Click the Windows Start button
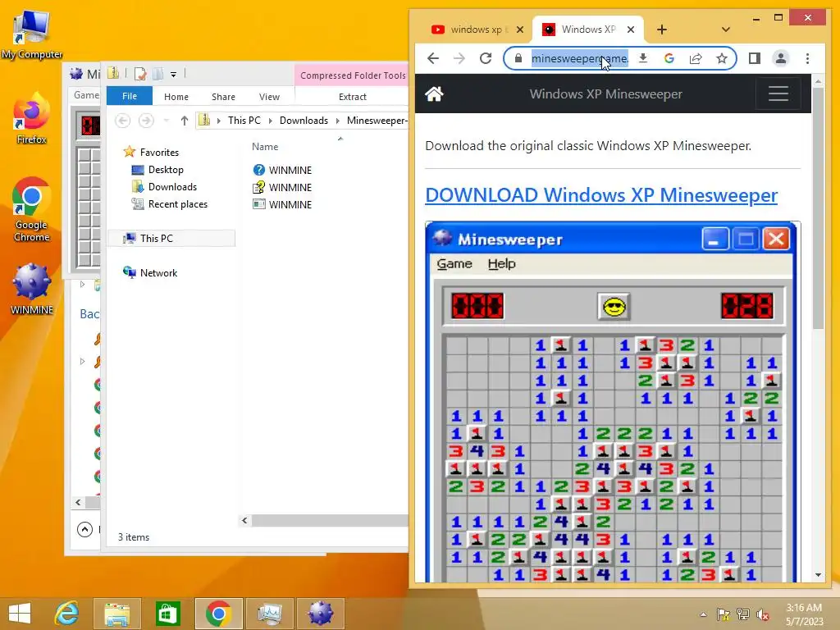Viewport: 840px width, 630px height. click(x=20, y=614)
